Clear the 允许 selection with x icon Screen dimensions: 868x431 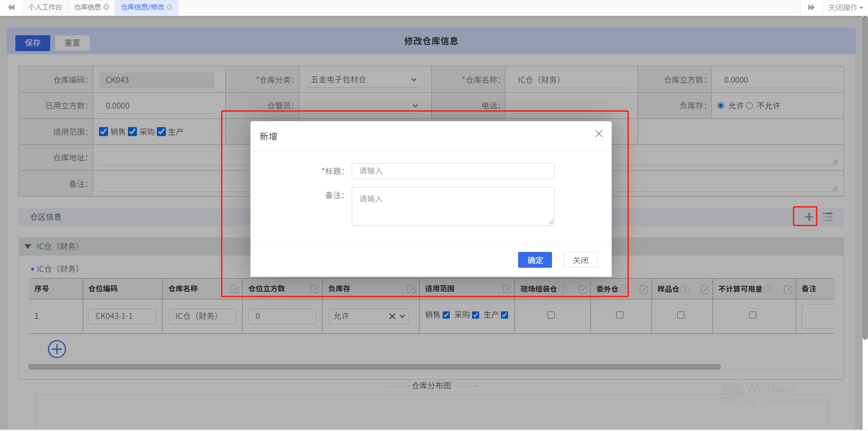coord(392,317)
